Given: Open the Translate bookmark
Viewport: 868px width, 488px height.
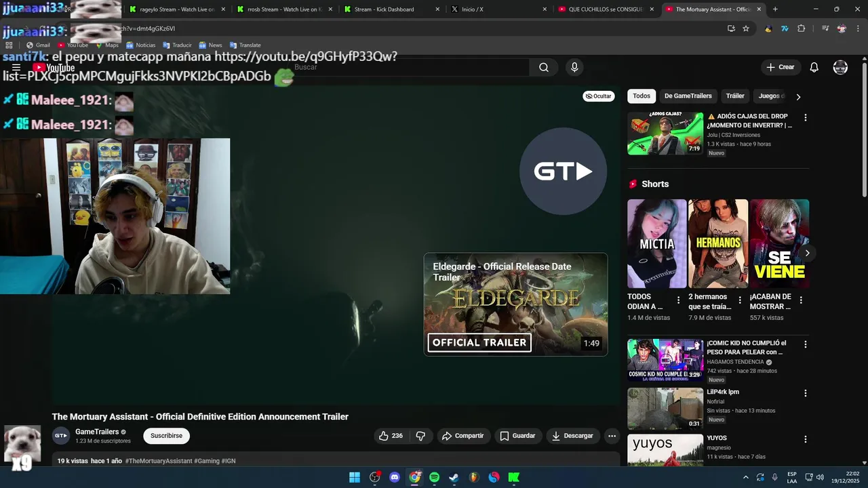Looking at the screenshot, I should (x=245, y=45).
